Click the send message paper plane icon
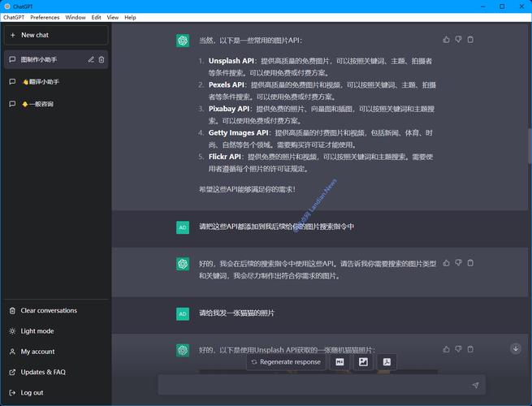This screenshot has width=532, height=406. pos(475,385)
